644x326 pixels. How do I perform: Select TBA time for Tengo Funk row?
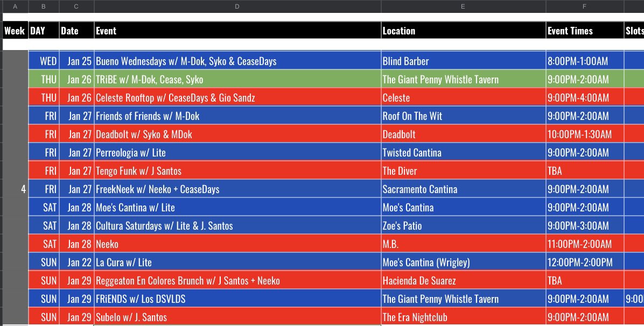tap(584, 171)
